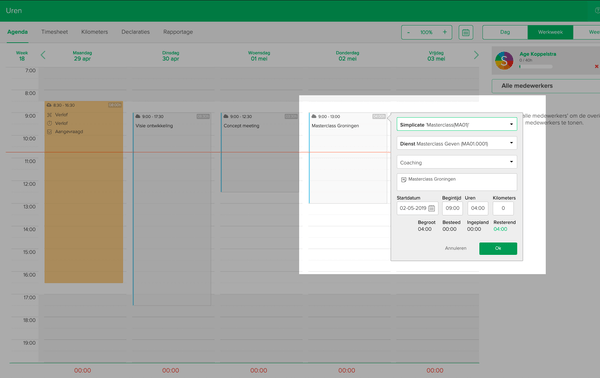Click the Dinsdag 30 apr column header
Screen dimensions: 600x378
coord(171,56)
